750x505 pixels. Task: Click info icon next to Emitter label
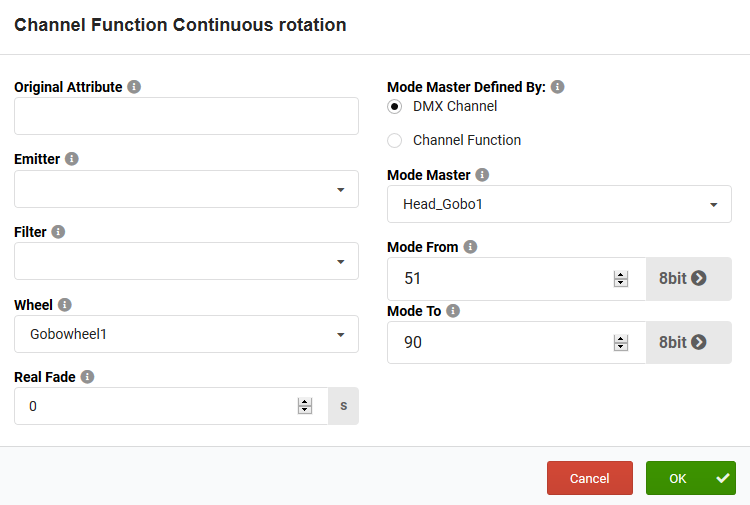[72, 158]
